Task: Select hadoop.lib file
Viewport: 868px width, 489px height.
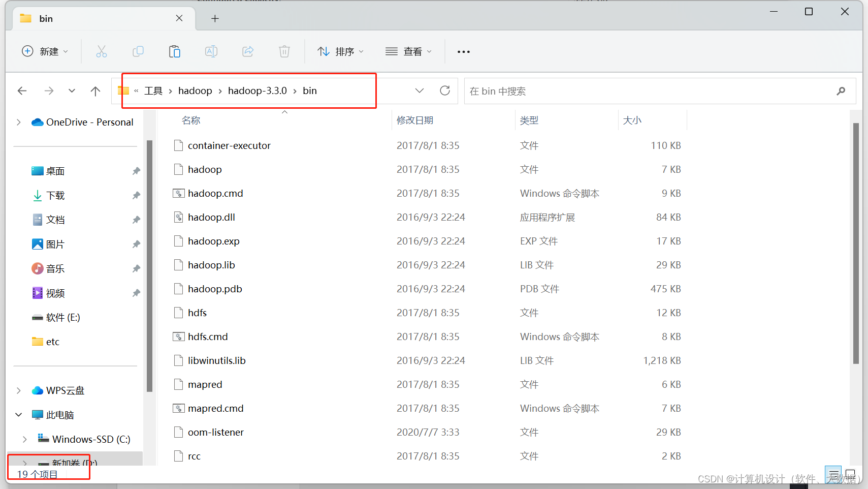Action: coord(211,265)
